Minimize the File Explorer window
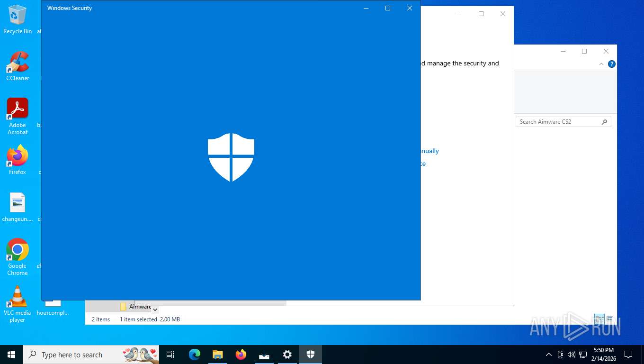The width and height of the screenshot is (644, 364). pos(563,51)
